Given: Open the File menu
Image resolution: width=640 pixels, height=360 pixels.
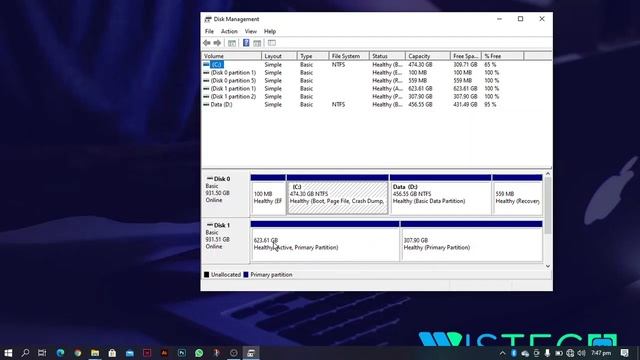Looking at the screenshot, I should [209, 31].
